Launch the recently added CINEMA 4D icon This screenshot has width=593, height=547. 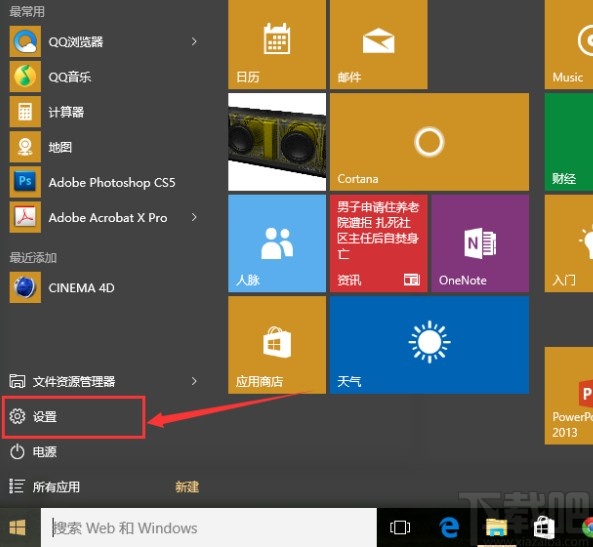click(x=25, y=287)
